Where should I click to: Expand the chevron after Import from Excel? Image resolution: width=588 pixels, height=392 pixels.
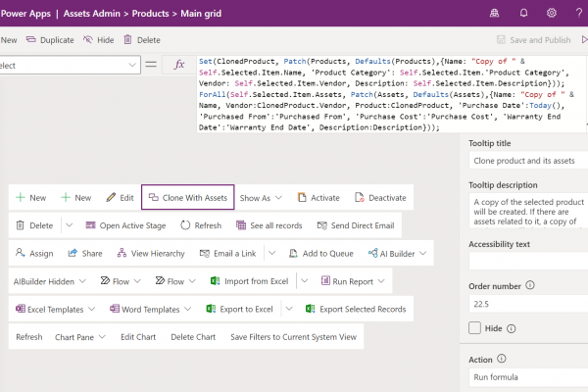[x=304, y=280]
